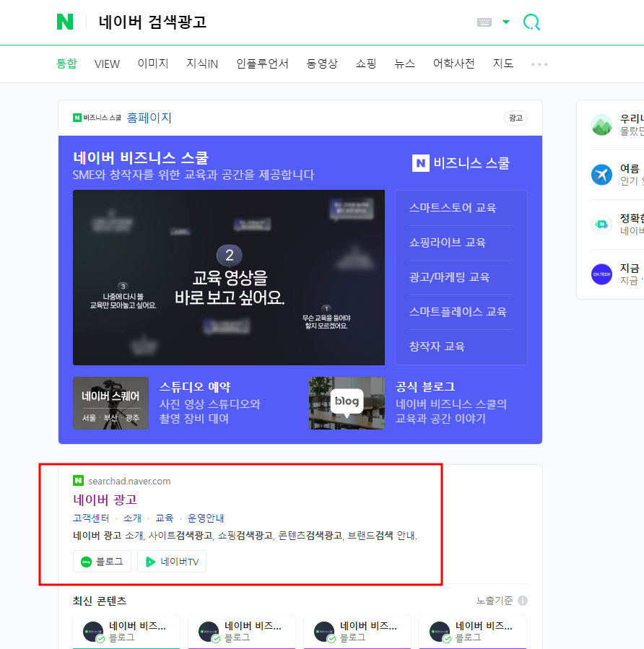Open the 홈페이지 link
This screenshot has width=644, height=649.
click(149, 118)
